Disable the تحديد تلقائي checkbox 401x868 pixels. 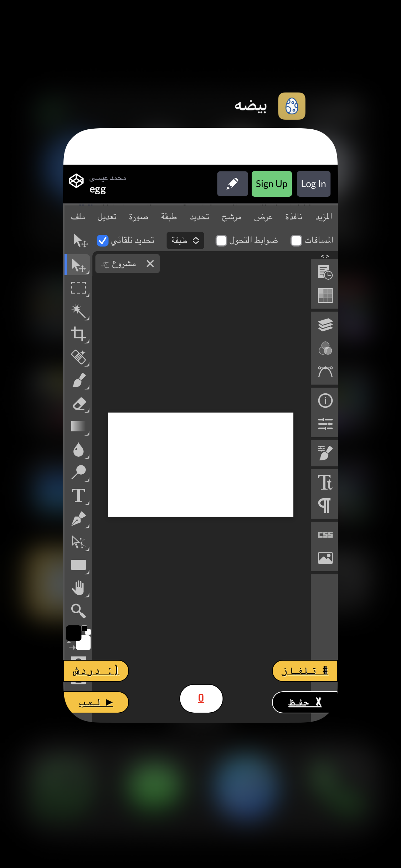[103, 241]
